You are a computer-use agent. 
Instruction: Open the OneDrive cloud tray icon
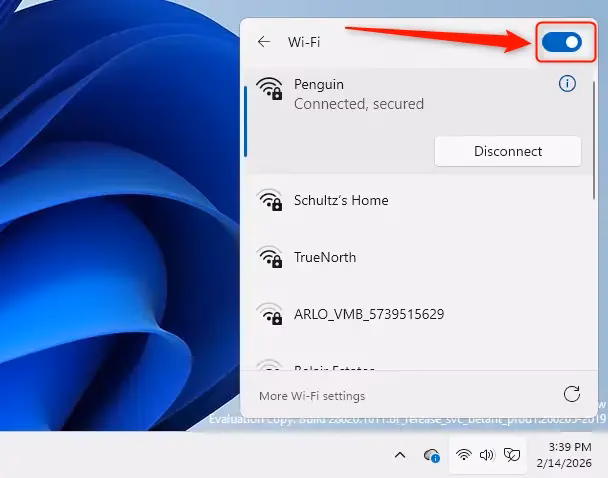click(432, 455)
